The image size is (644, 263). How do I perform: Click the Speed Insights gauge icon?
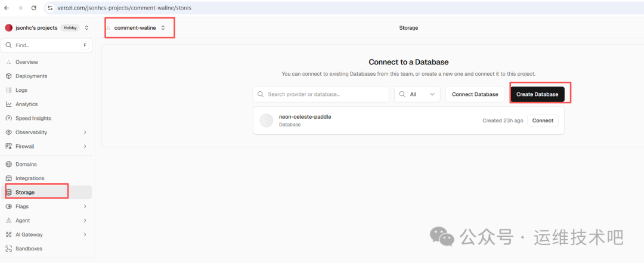tap(8, 118)
